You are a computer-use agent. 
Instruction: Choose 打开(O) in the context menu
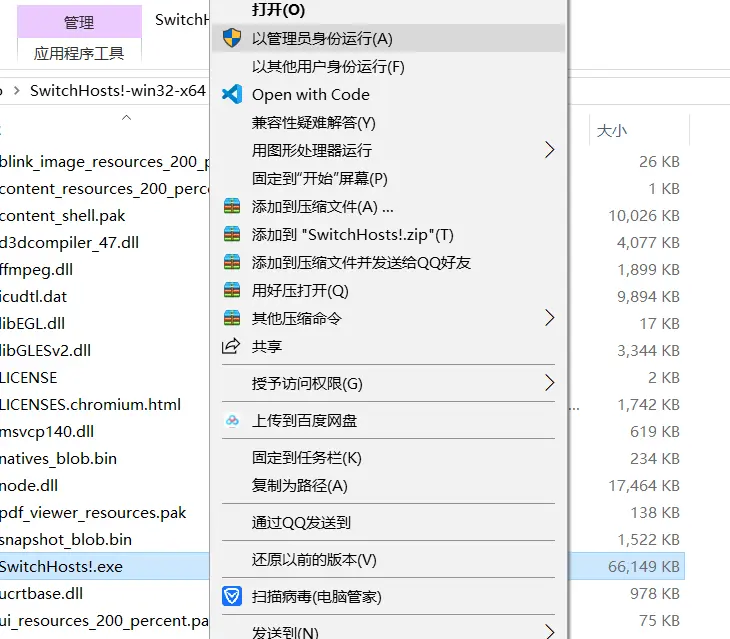[x=387, y=10]
